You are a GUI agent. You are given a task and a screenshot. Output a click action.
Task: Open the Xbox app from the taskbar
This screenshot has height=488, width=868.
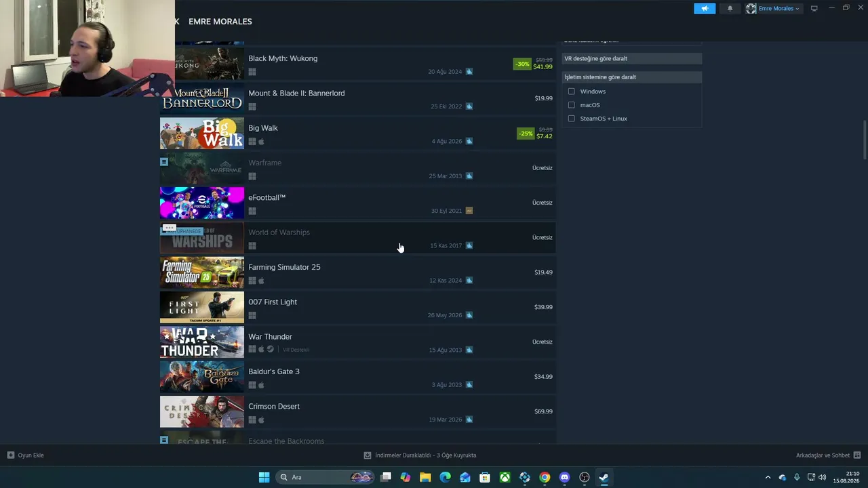505,477
